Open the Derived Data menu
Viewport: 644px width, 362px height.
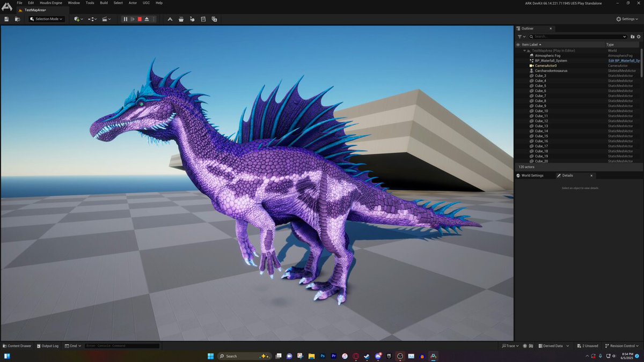pyautogui.click(x=553, y=346)
